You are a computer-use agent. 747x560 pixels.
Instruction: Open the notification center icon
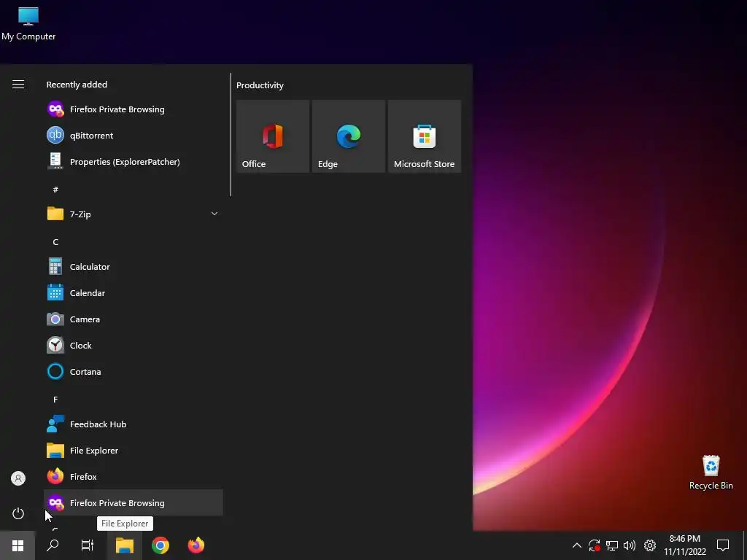(x=723, y=545)
